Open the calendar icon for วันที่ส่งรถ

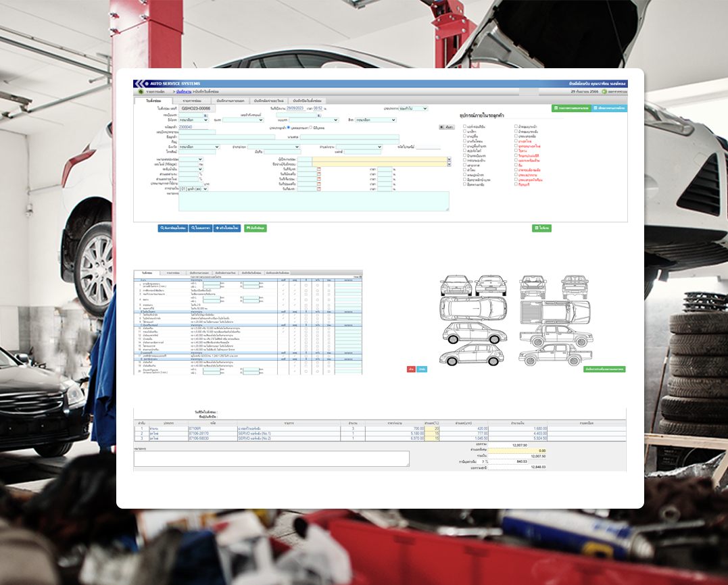pos(319,189)
